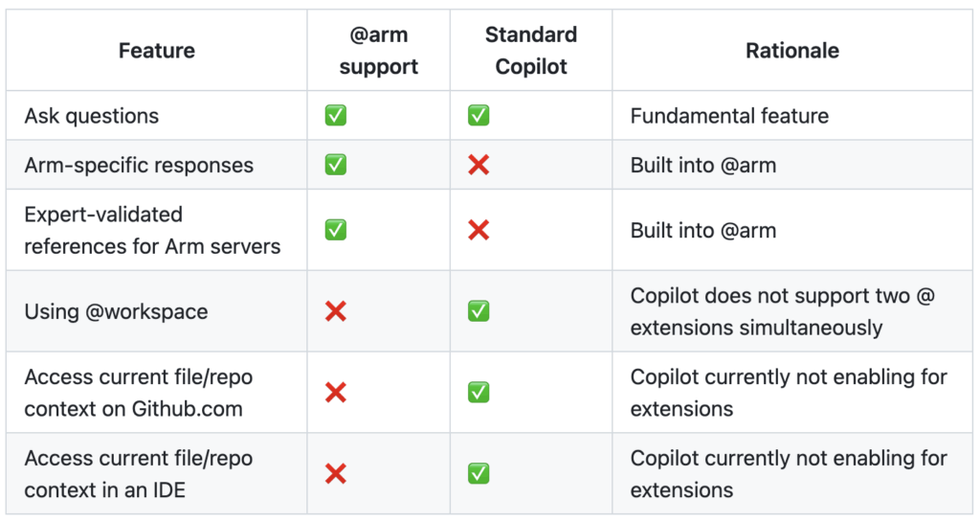This screenshot has width=980, height=522.
Task: Click green checkmark for Using @workspace Standard Copilot
Action: (479, 311)
